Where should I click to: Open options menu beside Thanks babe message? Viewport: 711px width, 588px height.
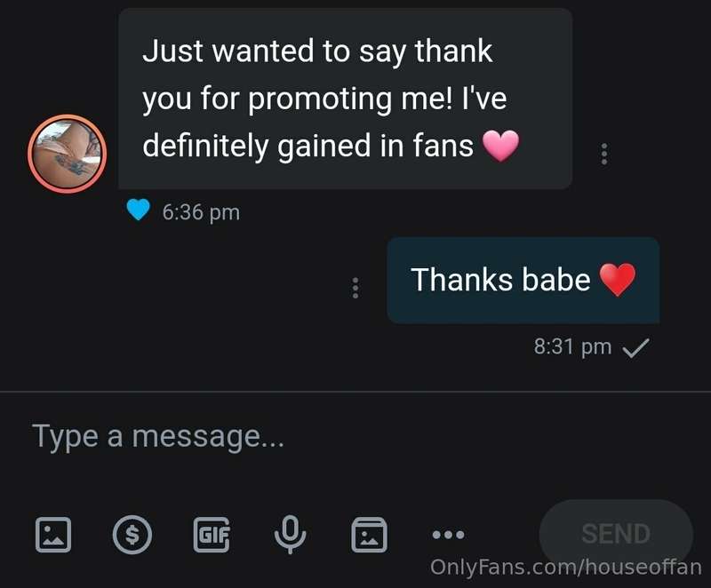355,288
